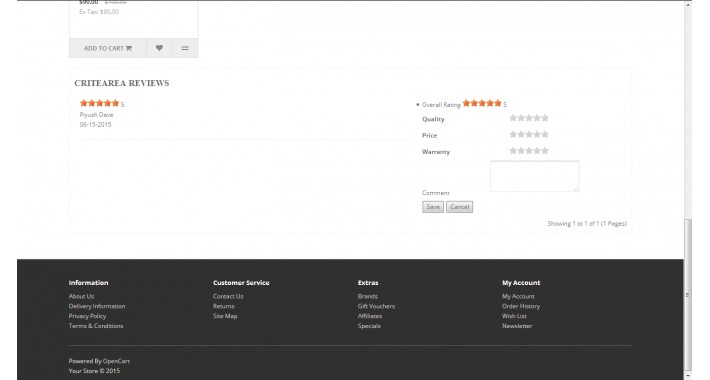This screenshot has height=380, width=710.
Task: Open Contact Us link
Action: (228, 296)
